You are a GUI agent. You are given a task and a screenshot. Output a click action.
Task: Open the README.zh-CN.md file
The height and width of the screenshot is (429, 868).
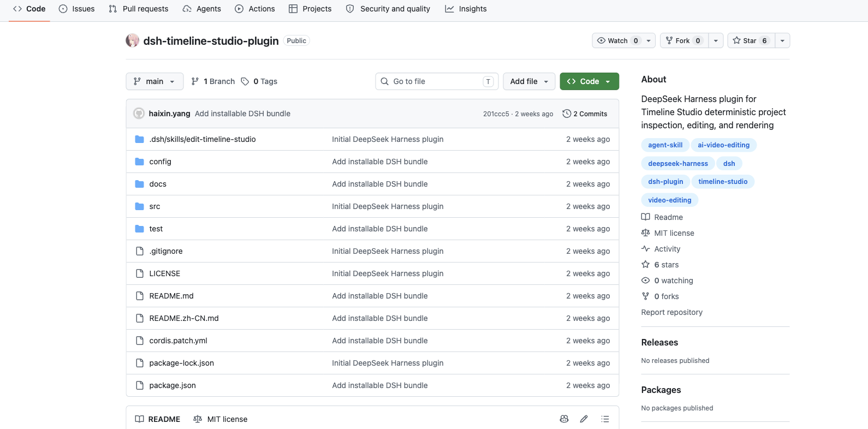point(184,318)
